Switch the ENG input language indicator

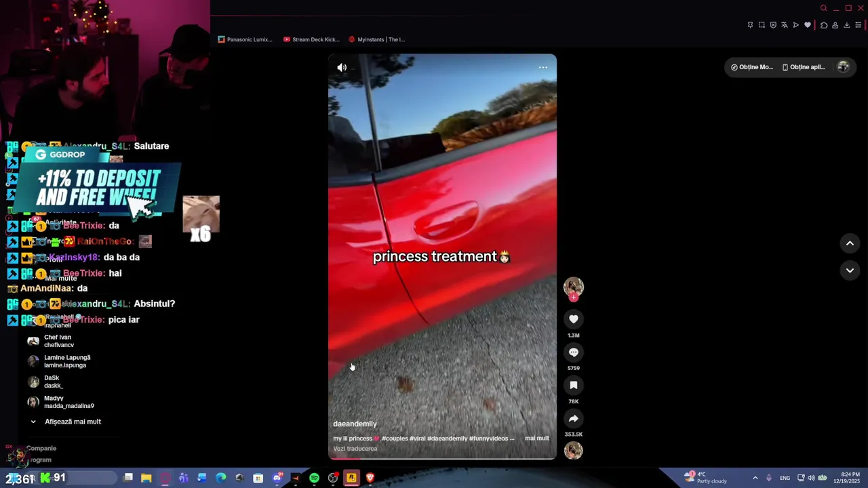pyautogui.click(x=785, y=478)
